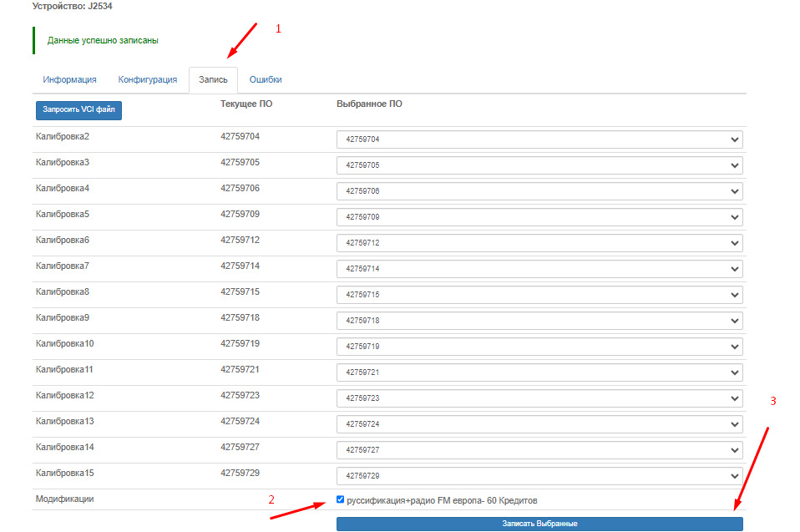This screenshot has width=800, height=532.
Task: Click the Текущее ПО column header
Action: 246,104
